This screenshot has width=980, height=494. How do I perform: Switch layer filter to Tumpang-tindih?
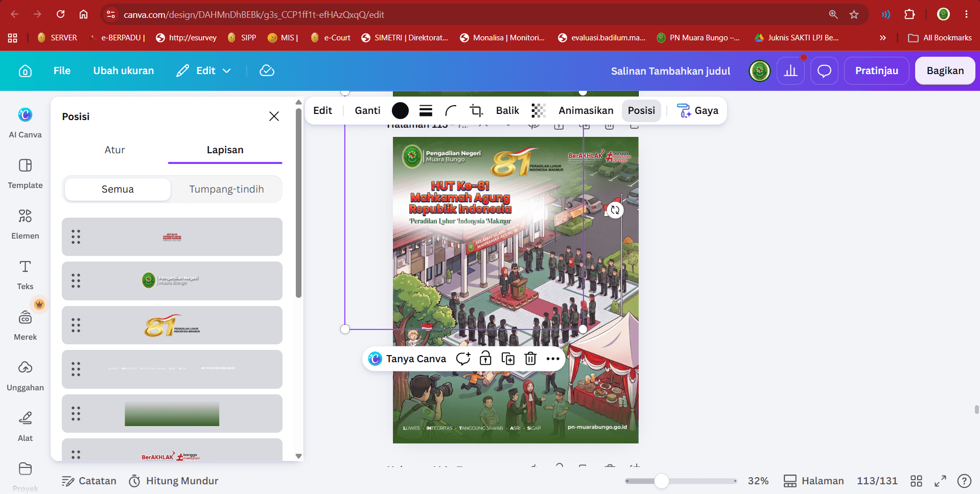[x=226, y=190]
